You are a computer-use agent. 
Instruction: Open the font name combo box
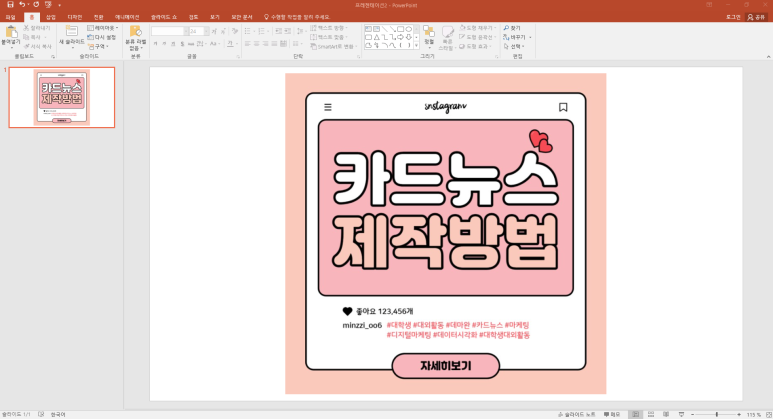171,31
